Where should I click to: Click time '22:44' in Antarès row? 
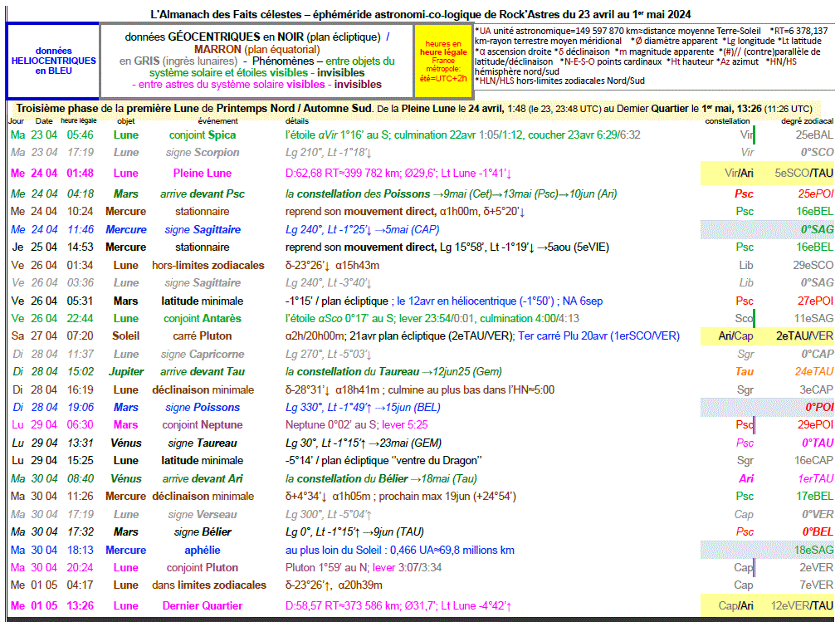point(81,318)
